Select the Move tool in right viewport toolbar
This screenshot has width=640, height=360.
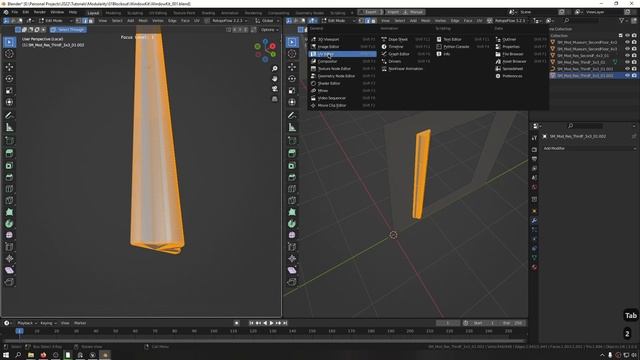(292, 67)
